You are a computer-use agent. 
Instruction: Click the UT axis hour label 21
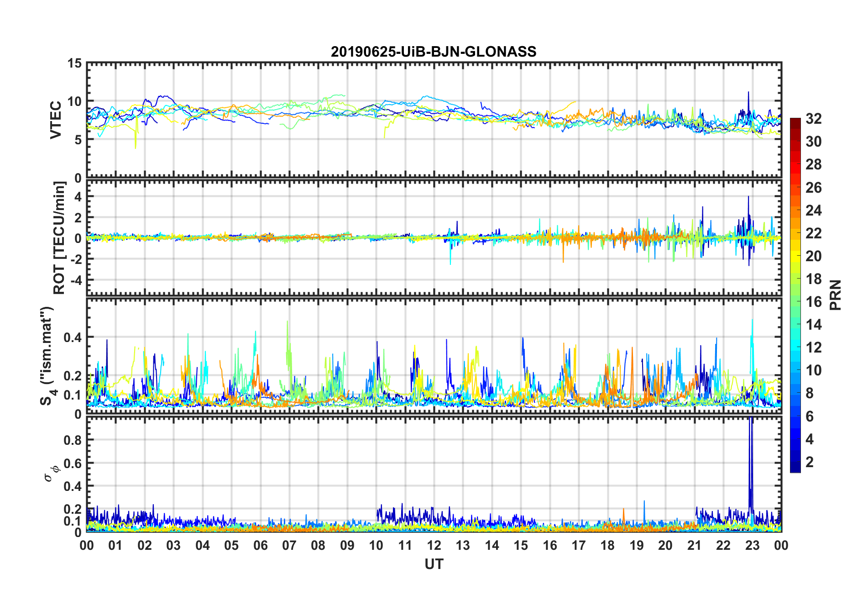click(x=695, y=546)
